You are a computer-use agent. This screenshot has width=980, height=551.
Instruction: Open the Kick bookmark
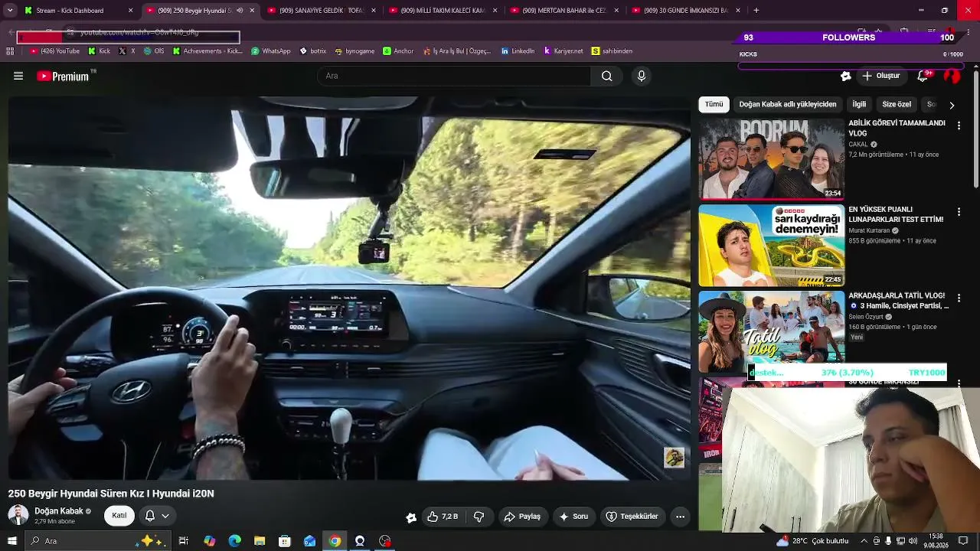click(x=99, y=51)
